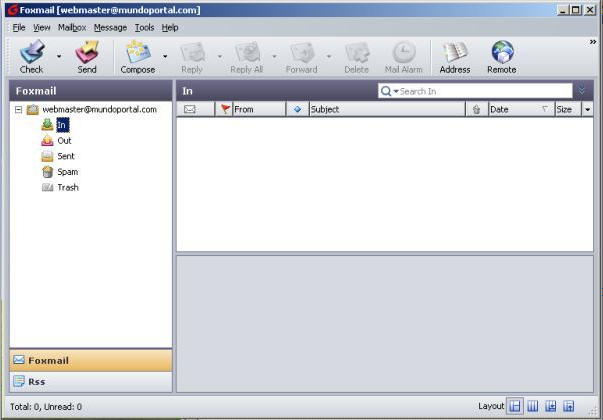This screenshot has width=603, height=420.
Task: Select the Spam folder
Action: 68,172
